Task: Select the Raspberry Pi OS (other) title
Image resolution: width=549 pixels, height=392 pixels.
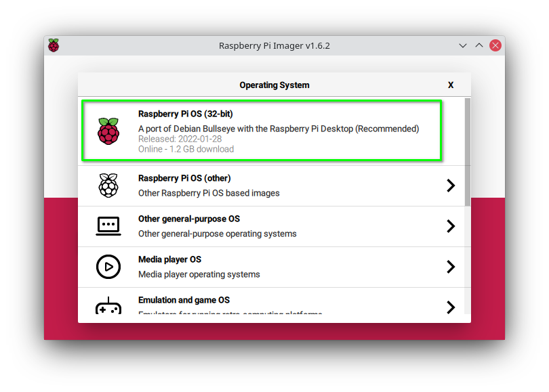Action: point(184,178)
